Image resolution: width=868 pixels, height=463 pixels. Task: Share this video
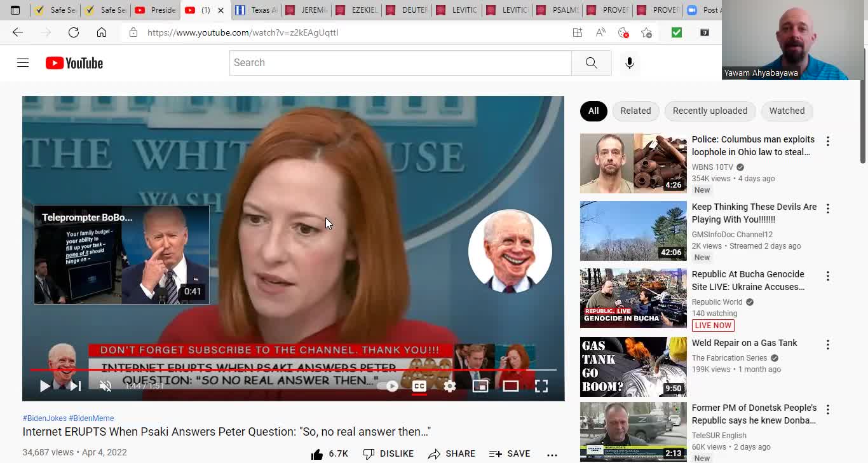point(452,453)
